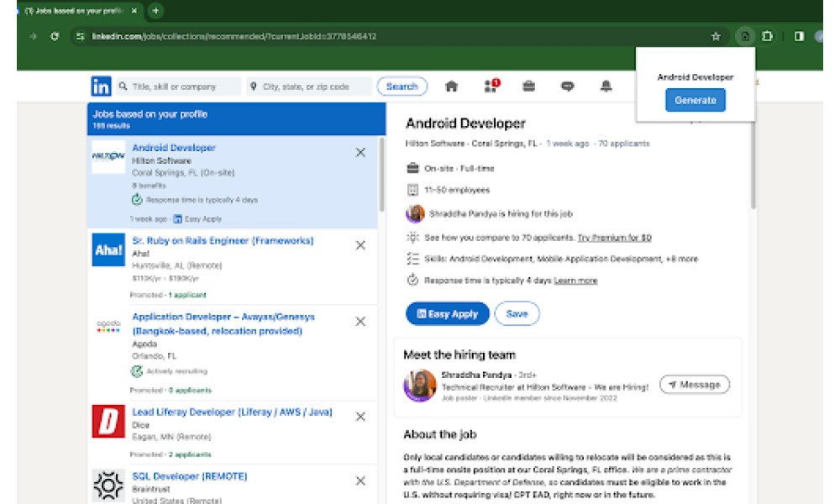This screenshot has height=504, width=840.
Task: Open Learn more link about response time
Action: point(575,281)
